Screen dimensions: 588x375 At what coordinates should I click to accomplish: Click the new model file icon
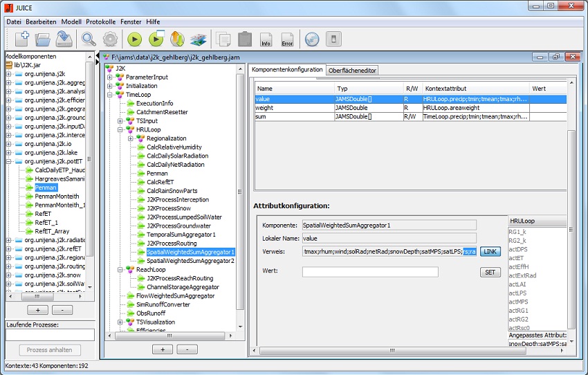pyautogui.click(x=21, y=39)
